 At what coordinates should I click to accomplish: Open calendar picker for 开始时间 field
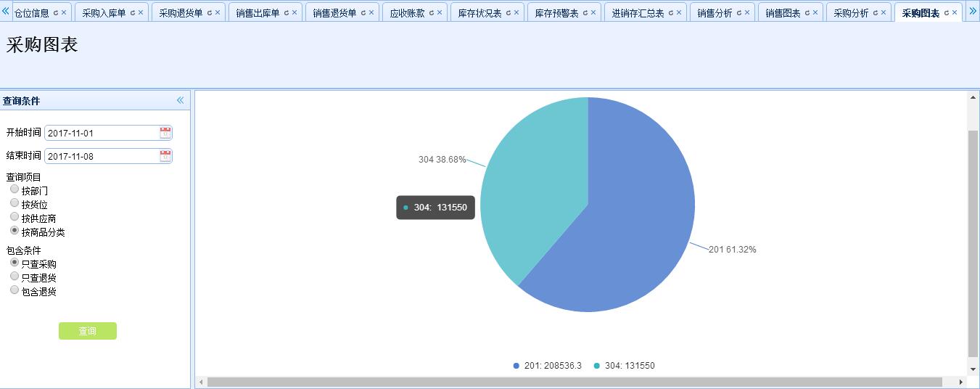pos(165,133)
